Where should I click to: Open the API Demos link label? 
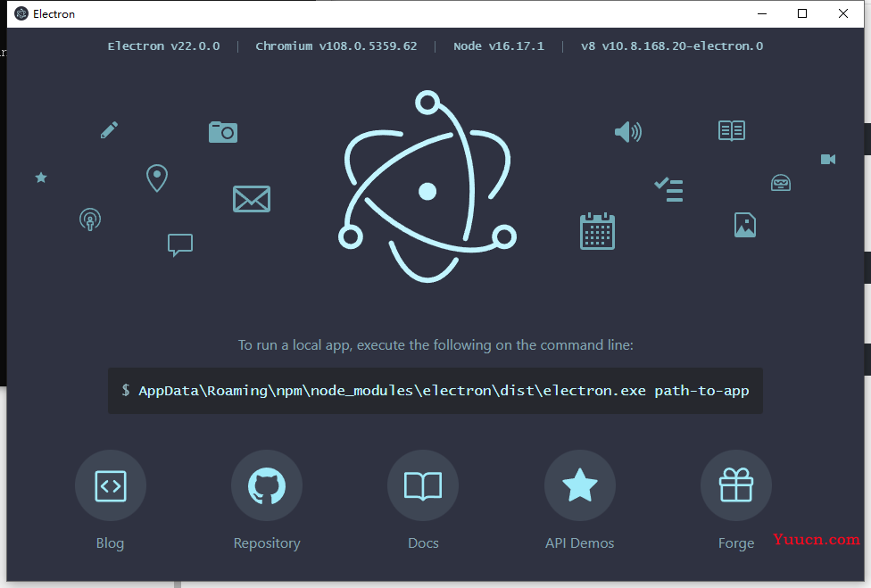pyautogui.click(x=580, y=543)
